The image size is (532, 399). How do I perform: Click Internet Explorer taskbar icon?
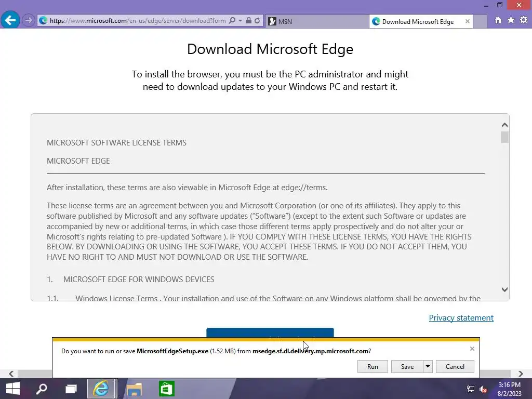[x=101, y=389]
